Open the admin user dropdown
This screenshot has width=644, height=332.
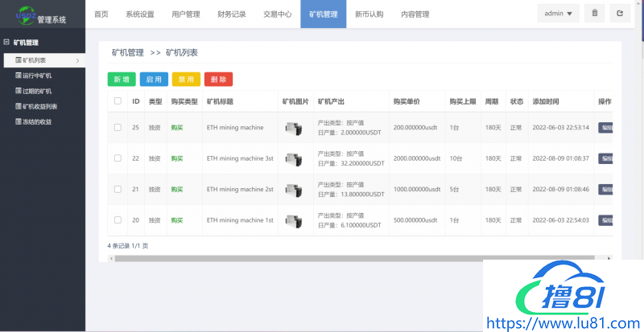coord(558,13)
